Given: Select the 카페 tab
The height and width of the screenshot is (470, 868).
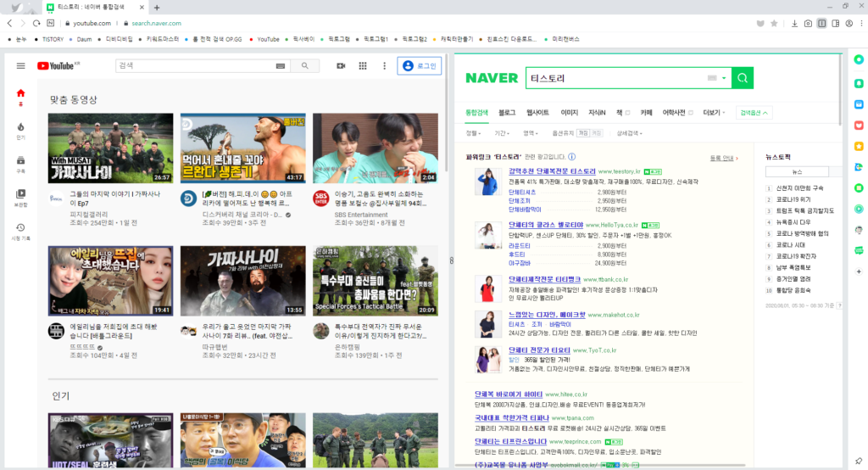Looking at the screenshot, I should (646, 113).
